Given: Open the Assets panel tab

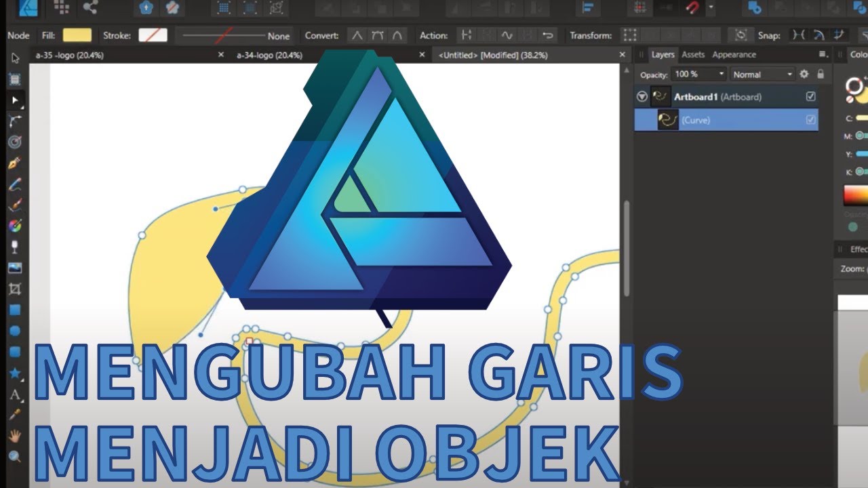Looking at the screenshot, I should coord(693,55).
